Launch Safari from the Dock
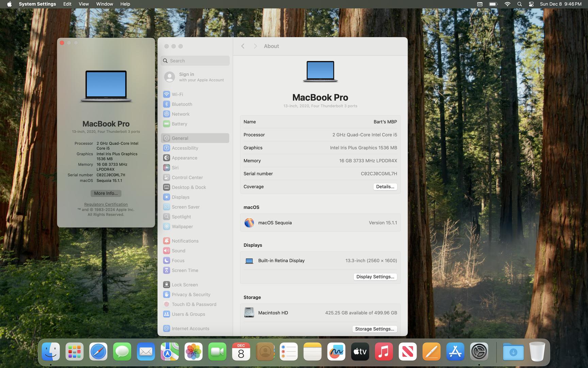 98,352
